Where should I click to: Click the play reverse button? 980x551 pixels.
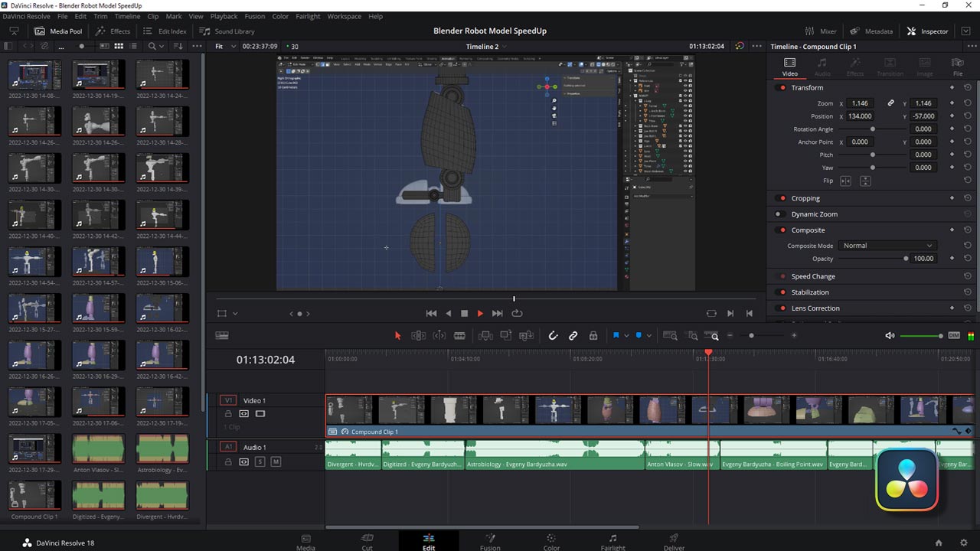pyautogui.click(x=449, y=313)
